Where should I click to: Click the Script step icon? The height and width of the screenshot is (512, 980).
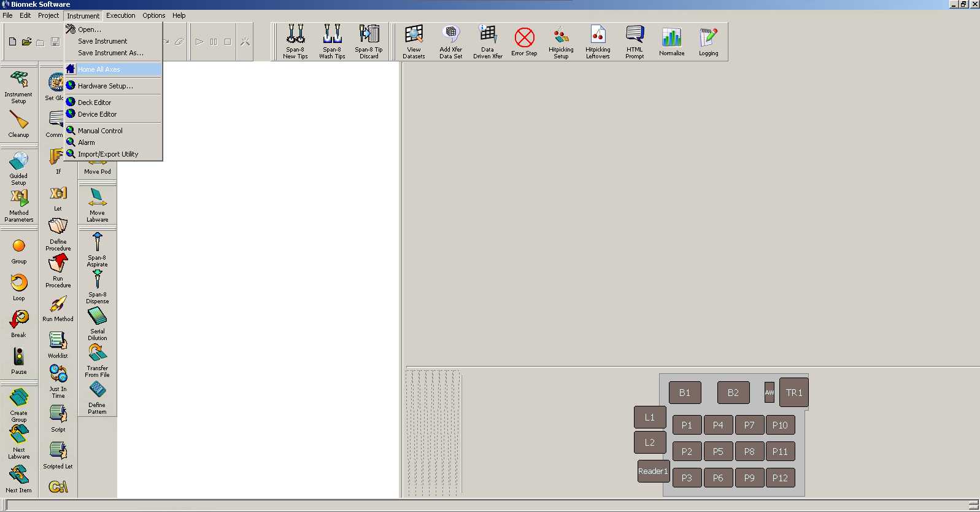pos(58,419)
